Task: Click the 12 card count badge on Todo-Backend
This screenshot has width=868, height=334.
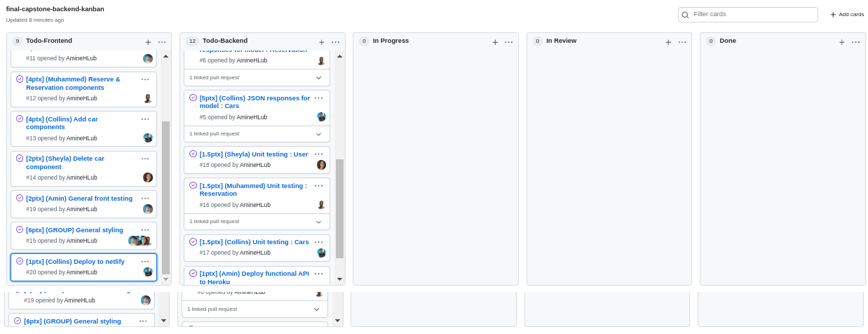Action: (192, 41)
